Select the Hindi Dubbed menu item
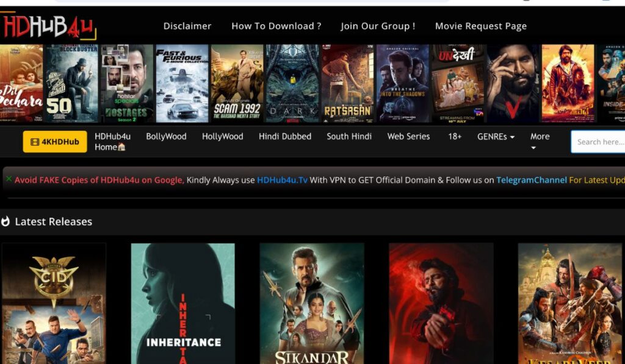Viewport: 625px width, 364px height. click(x=285, y=136)
